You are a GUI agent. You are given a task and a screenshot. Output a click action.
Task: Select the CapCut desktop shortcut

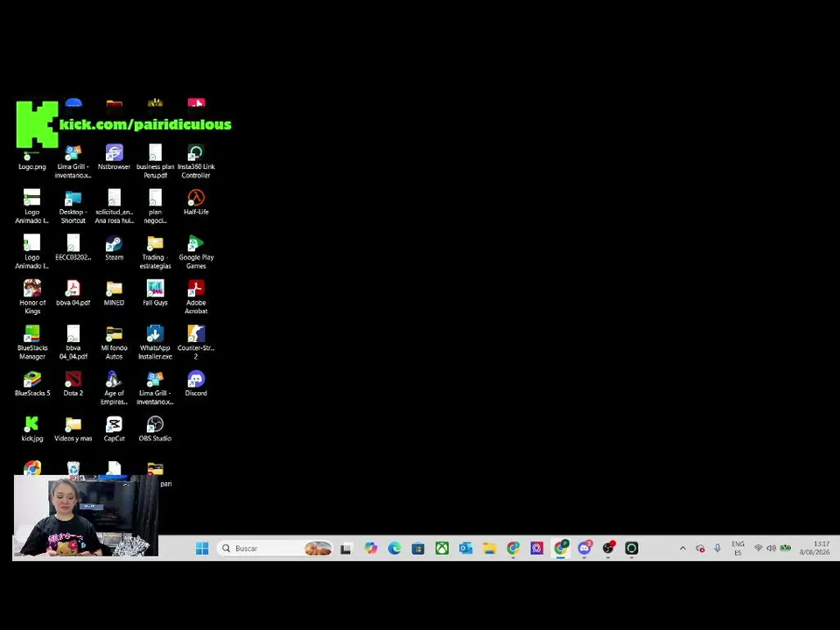(114, 429)
